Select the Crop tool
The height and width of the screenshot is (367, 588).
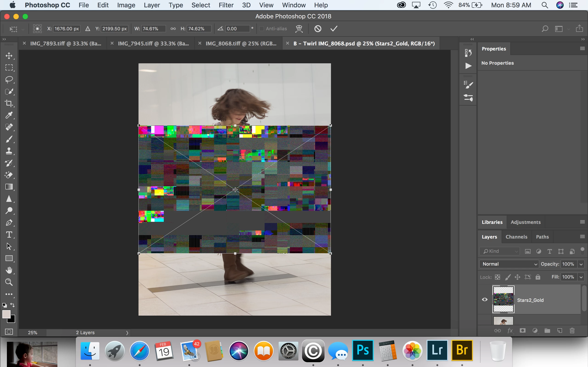point(9,103)
